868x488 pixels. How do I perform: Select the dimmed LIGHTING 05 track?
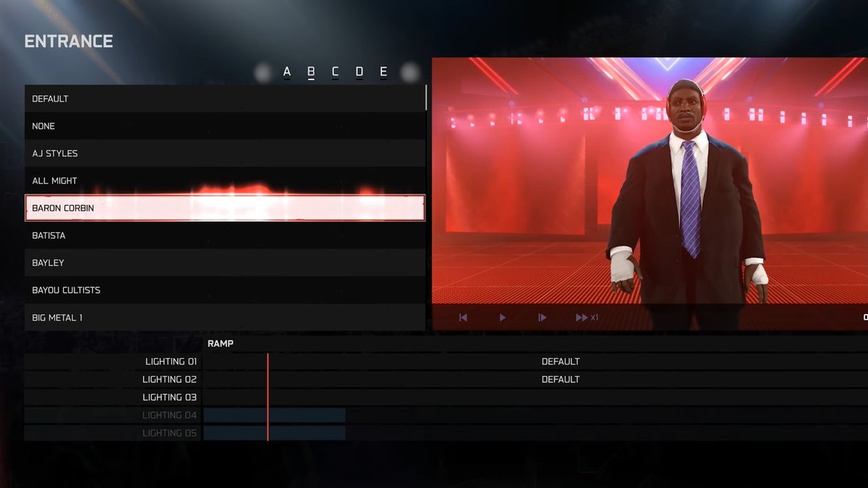pyautogui.click(x=170, y=432)
